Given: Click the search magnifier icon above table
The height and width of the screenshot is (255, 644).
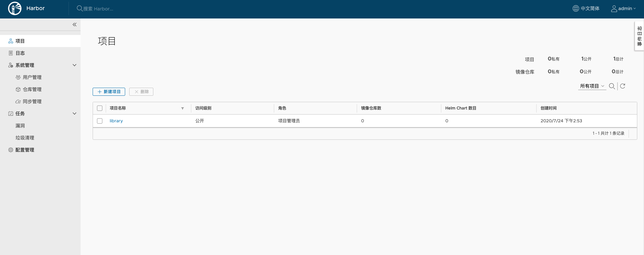Looking at the screenshot, I should point(612,86).
